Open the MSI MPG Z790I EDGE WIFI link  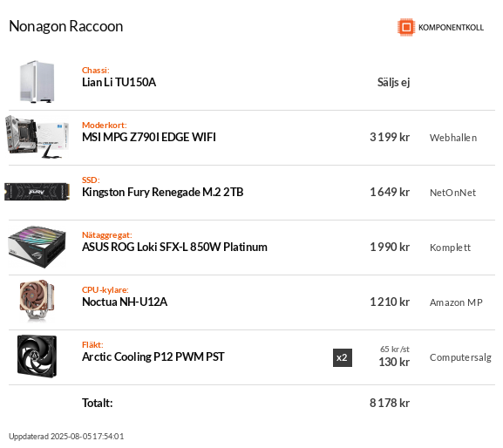[149, 137]
